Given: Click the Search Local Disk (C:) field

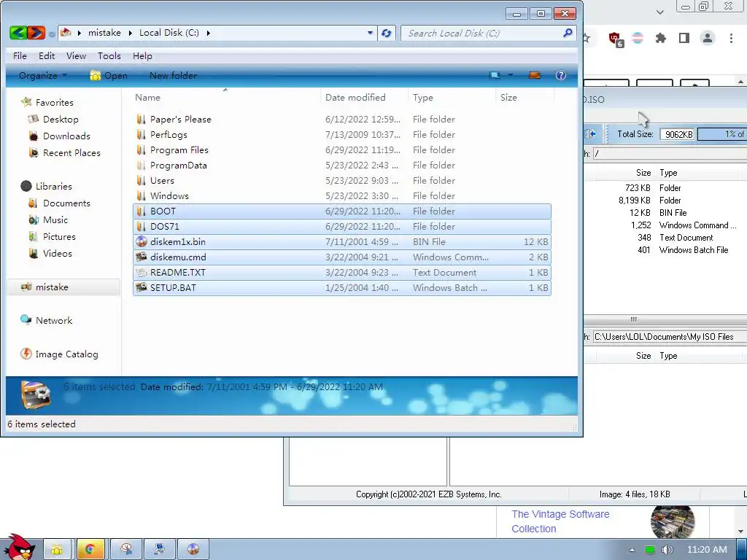Looking at the screenshot, I should pyautogui.click(x=481, y=33).
